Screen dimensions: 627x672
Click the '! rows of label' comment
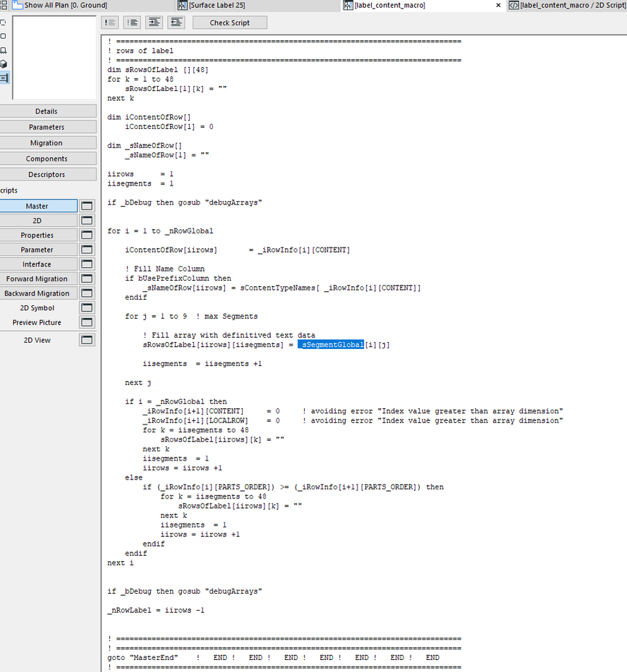(x=140, y=51)
